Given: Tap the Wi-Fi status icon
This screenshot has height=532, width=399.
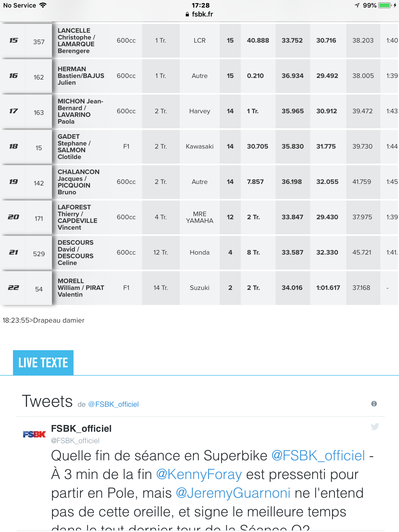Looking at the screenshot, I should (43, 5).
